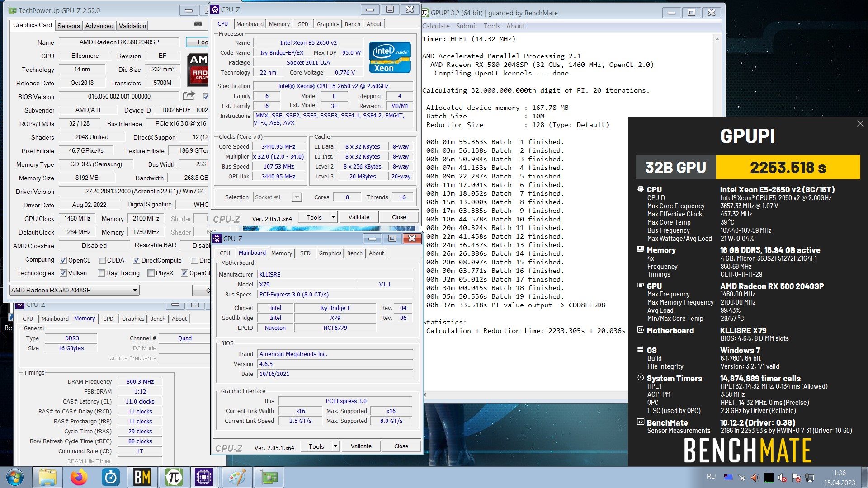Toggle the UEFI checkbox beside BIOS Version
The height and width of the screenshot is (488, 868).
[x=205, y=96]
